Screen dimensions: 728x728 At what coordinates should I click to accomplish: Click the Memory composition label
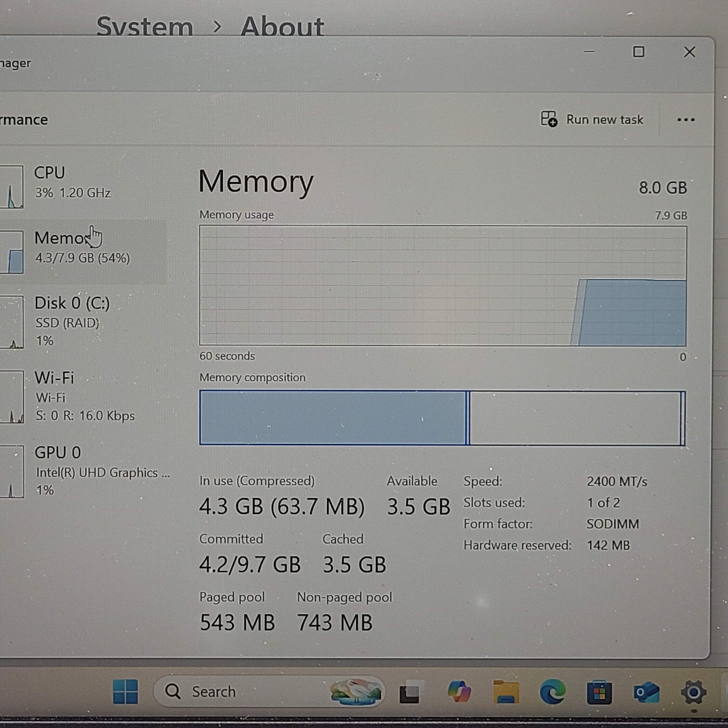[253, 378]
